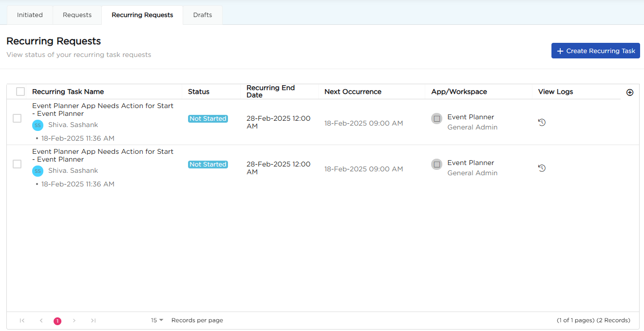Open view logs for first recurring task
The width and height of the screenshot is (644, 331).
tap(542, 122)
